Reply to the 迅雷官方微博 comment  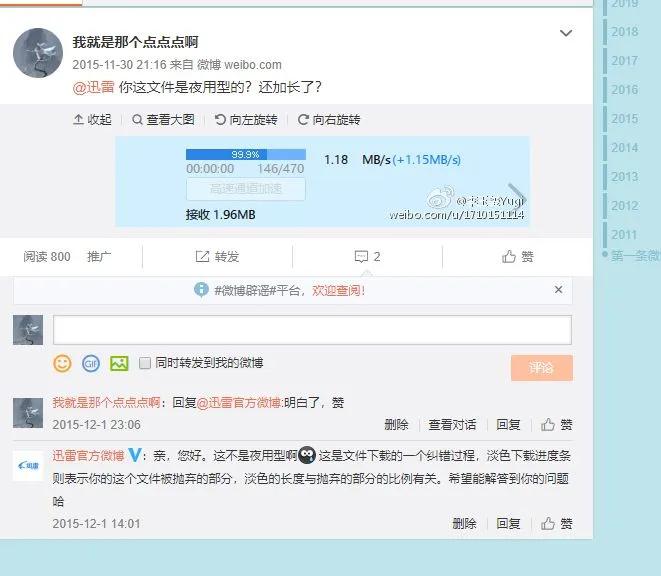508,524
